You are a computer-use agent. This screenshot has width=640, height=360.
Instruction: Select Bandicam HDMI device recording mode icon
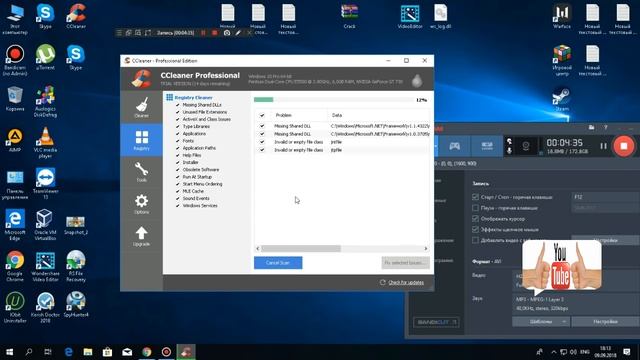coord(487,146)
